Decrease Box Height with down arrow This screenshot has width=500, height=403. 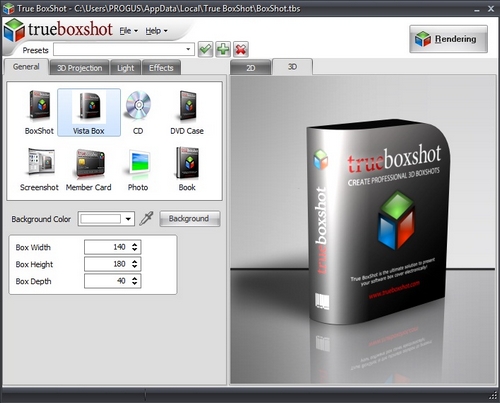[x=135, y=267]
